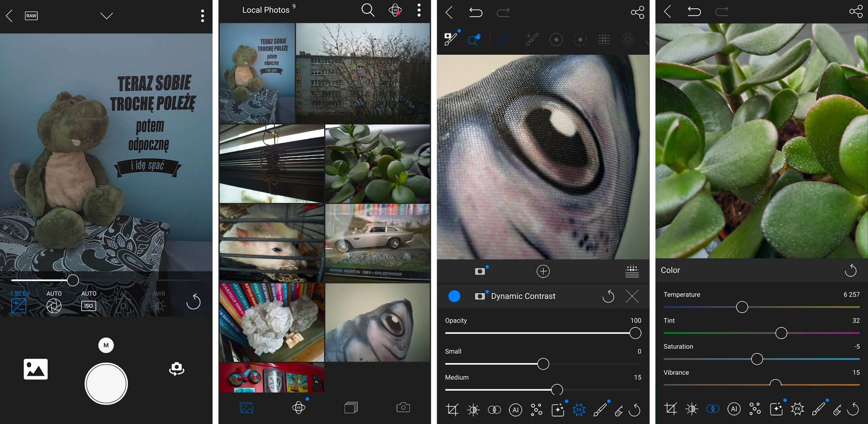This screenshot has height=424, width=868.
Task: Reset the Color panel adjustments
Action: pos(851,270)
